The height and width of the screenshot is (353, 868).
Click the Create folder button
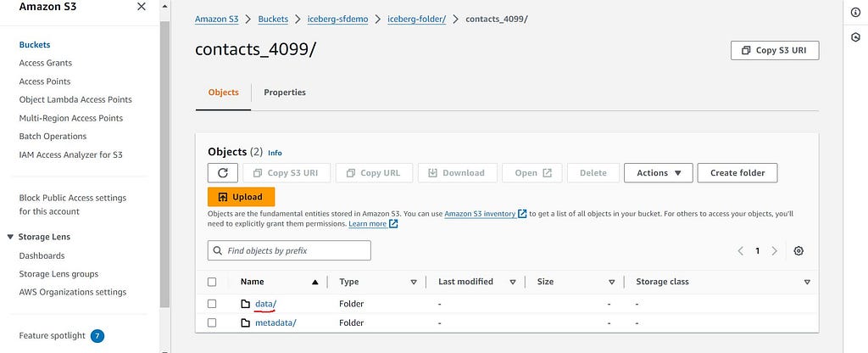(x=737, y=173)
